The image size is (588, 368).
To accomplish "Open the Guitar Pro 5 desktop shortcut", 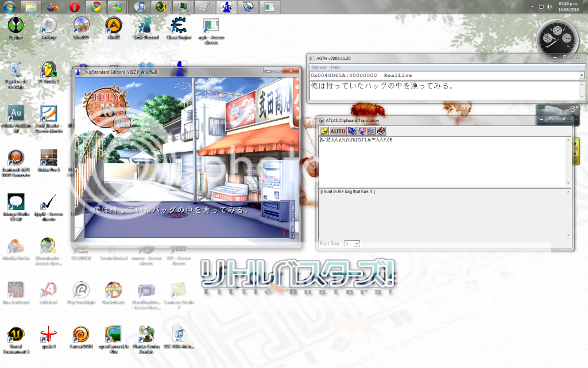I will point(49,161).
